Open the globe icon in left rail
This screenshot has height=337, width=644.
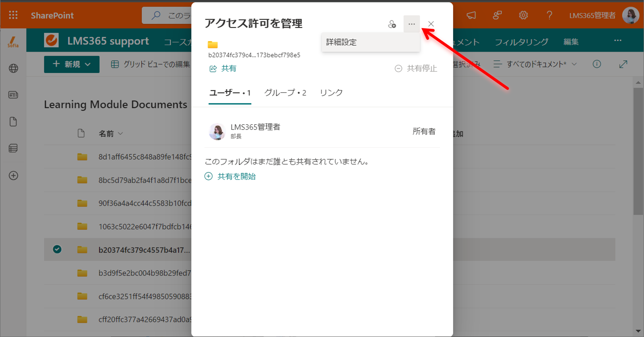point(13,68)
